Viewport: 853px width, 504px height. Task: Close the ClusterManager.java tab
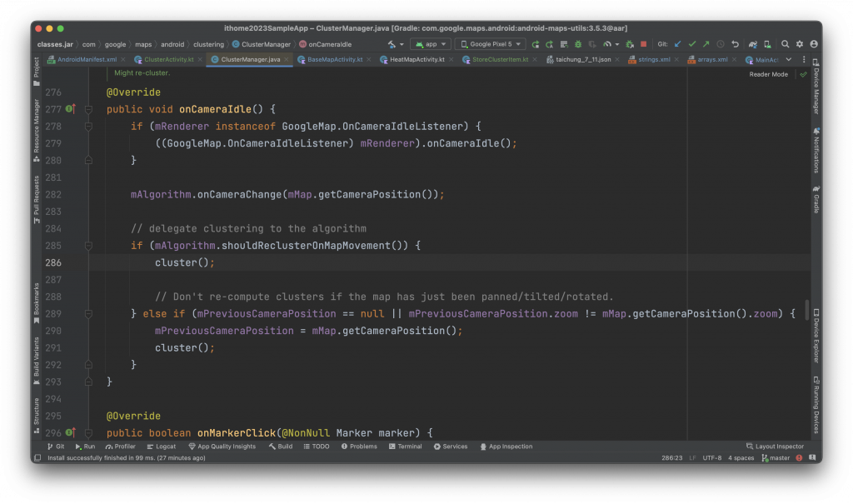tap(287, 59)
